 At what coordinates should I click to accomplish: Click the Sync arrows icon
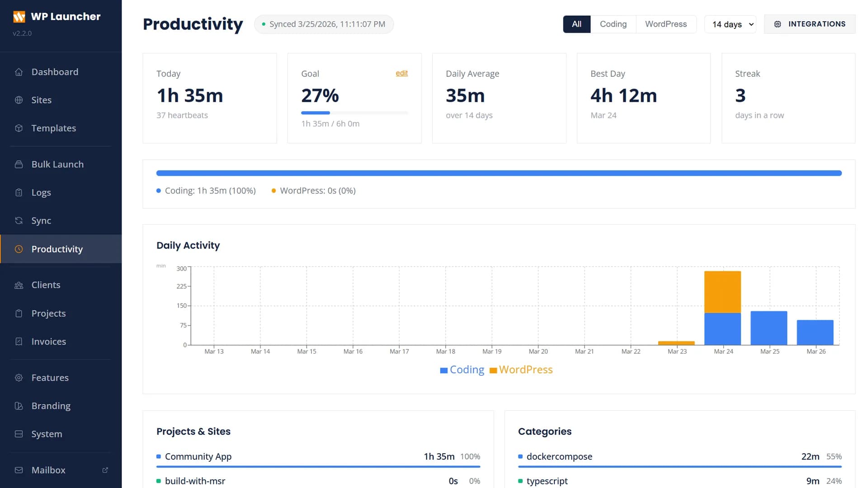click(x=19, y=221)
